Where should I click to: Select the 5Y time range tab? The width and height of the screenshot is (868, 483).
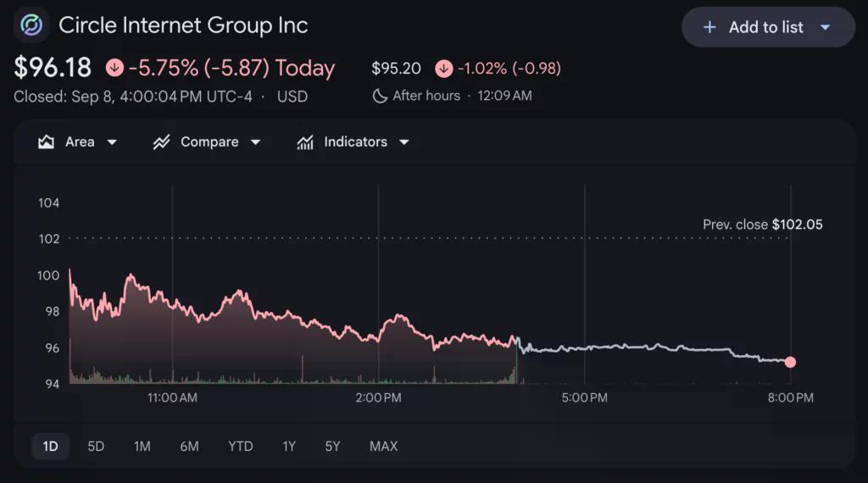[x=332, y=447]
